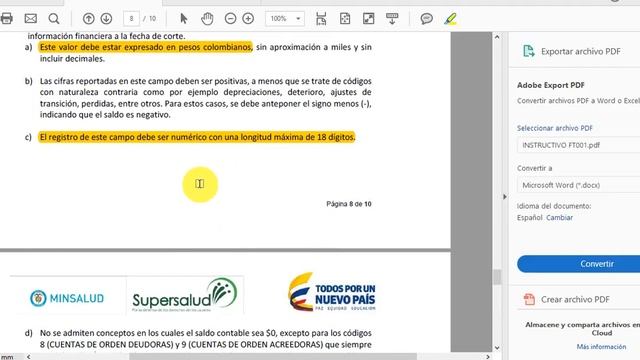
Task: Choose the selection arrow tool
Action: [184, 18]
